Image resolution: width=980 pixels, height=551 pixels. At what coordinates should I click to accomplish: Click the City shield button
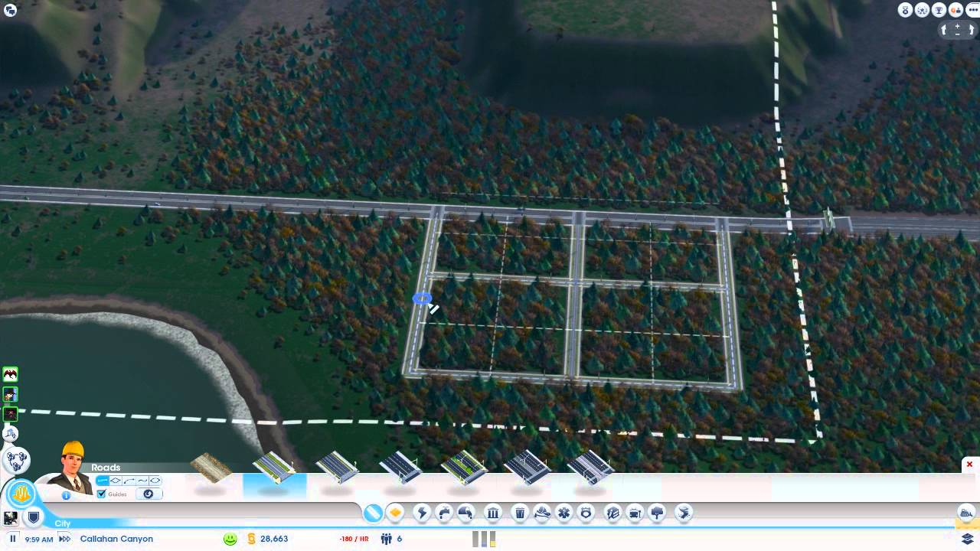(34, 517)
